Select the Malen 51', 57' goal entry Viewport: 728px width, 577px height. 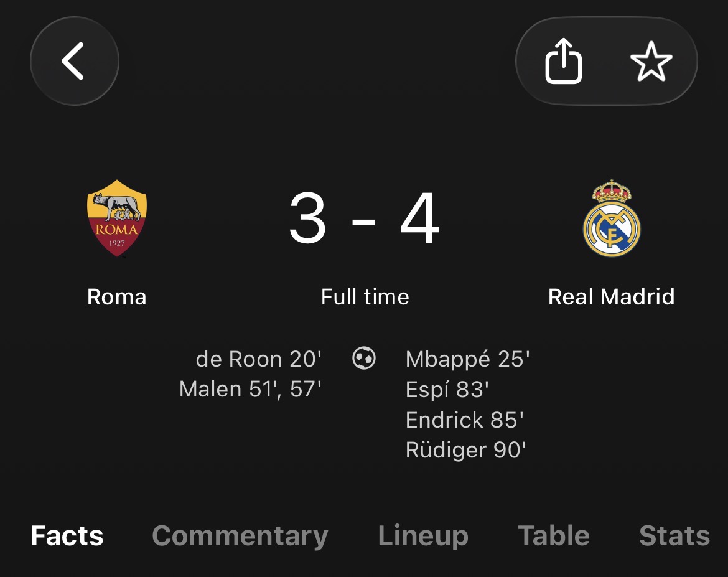point(250,389)
